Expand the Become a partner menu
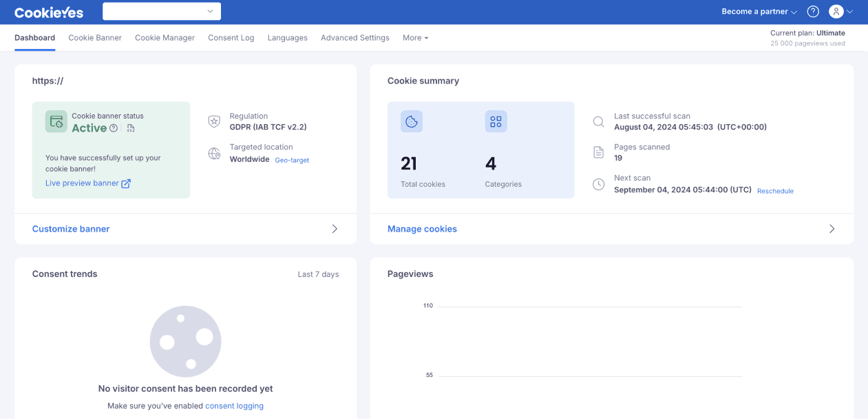Viewport: 868px width, 419px height. tap(759, 12)
